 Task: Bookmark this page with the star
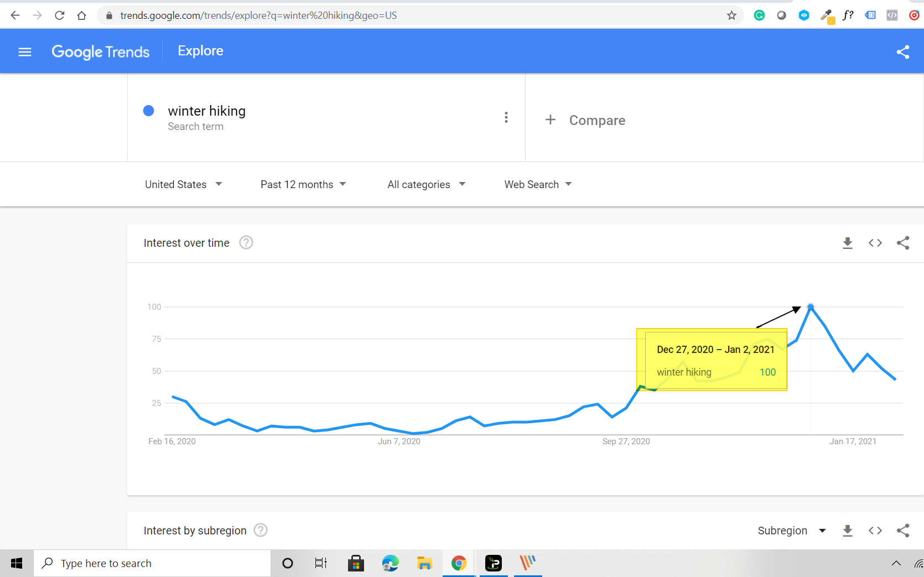(731, 15)
